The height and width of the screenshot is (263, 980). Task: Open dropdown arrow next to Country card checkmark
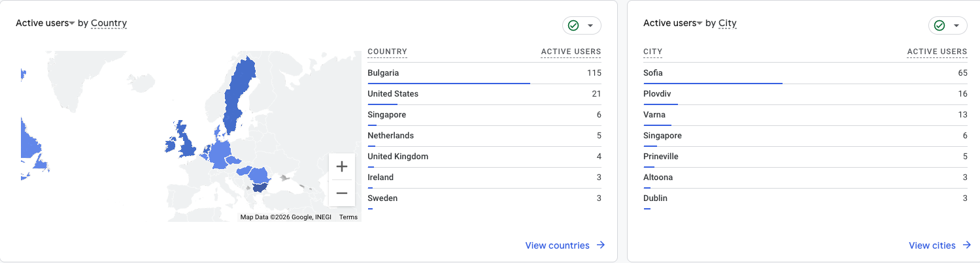click(x=590, y=25)
